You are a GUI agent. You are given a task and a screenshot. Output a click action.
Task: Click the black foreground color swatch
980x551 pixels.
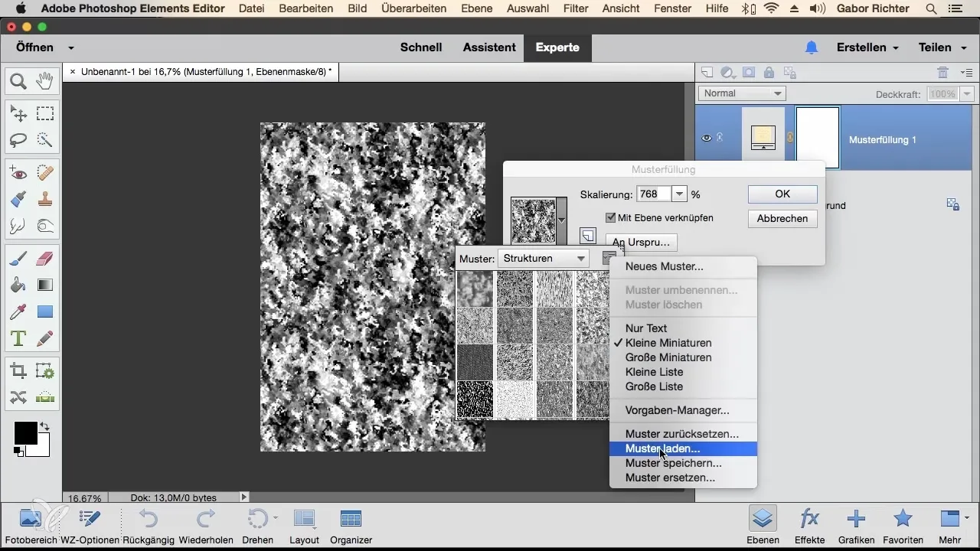25,433
